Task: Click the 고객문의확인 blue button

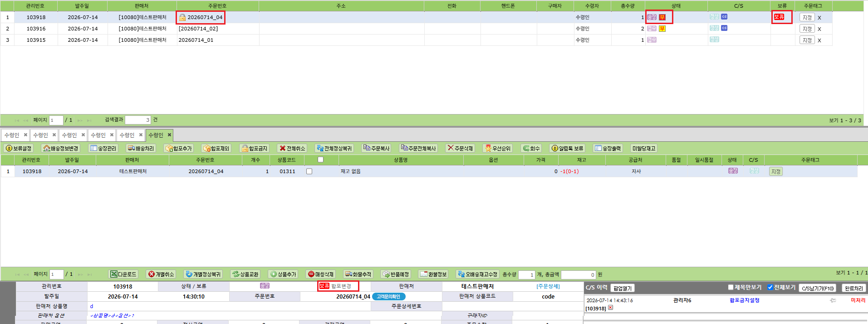Action: 388,296
